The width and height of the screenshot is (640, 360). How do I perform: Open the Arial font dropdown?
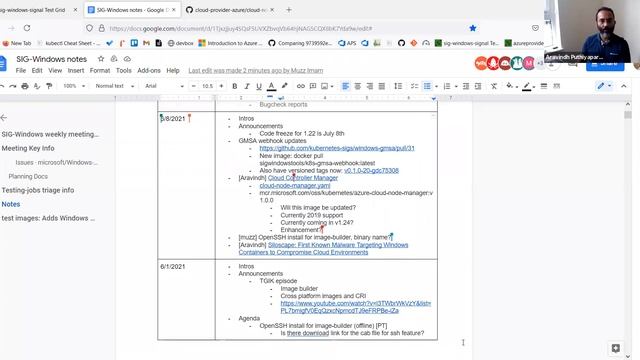coord(164,86)
